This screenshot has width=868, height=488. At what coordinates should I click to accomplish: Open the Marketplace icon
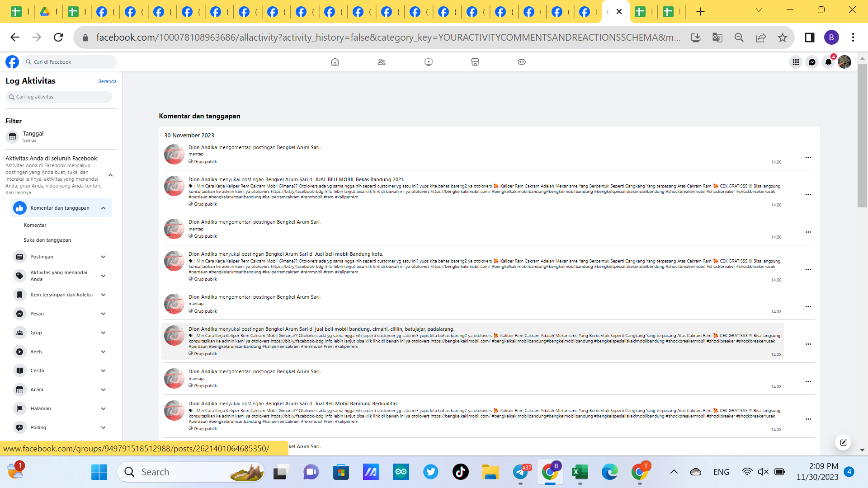(475, 62)
